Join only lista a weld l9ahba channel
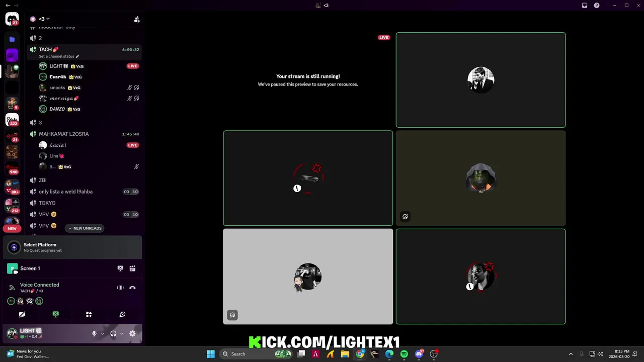 [85, 192]
